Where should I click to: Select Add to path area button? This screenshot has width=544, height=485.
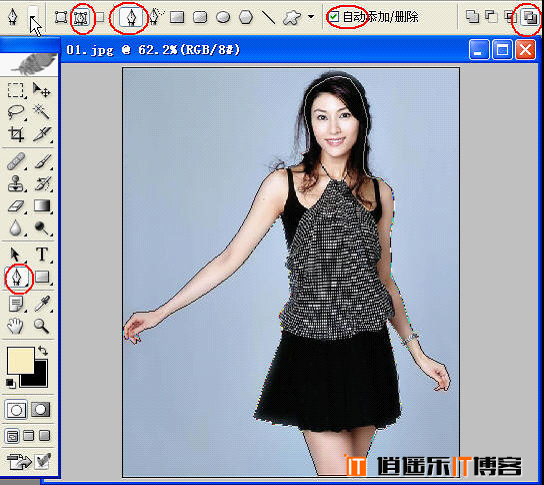[472, 16]
